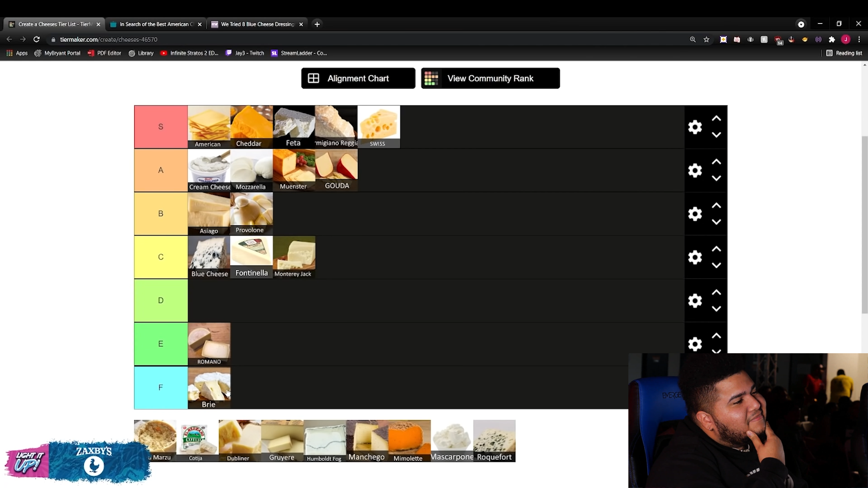Pick the American cheese tile

pyautogui.click(x=209, y=127)
